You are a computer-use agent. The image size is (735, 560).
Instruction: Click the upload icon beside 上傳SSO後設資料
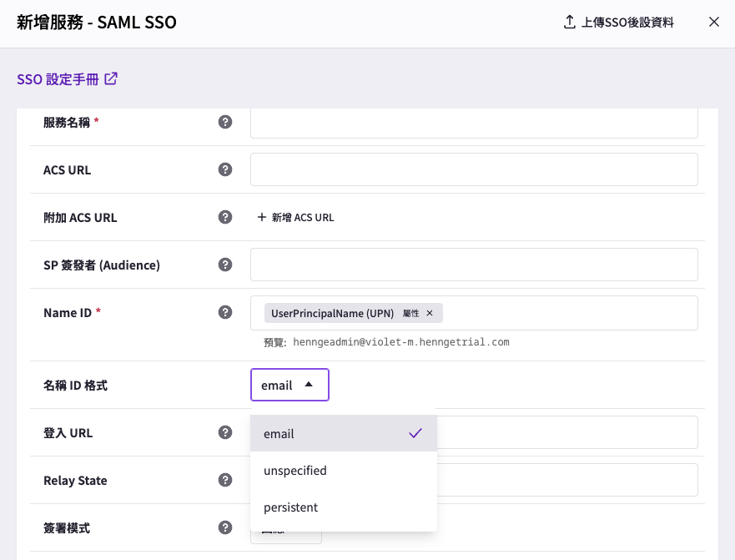click(x=569, y=22)
